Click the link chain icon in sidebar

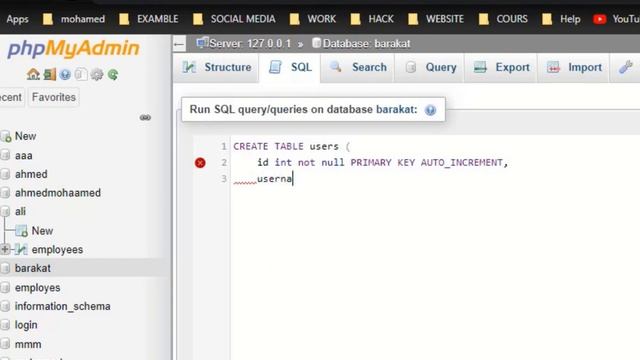[145, 118]
